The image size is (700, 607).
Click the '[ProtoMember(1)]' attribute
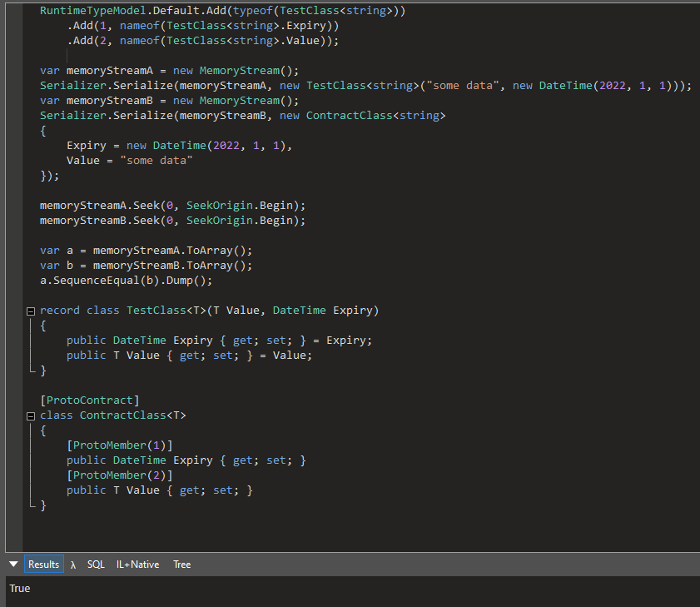120,445
